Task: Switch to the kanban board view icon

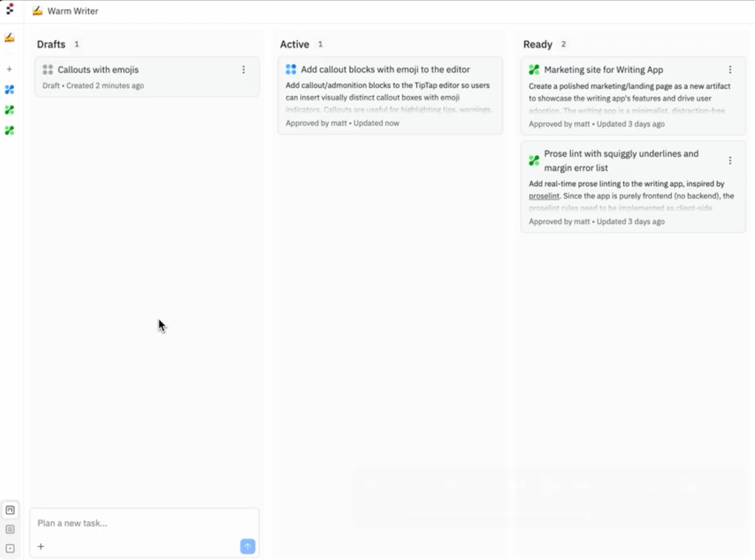Action: tap(10, 510)
